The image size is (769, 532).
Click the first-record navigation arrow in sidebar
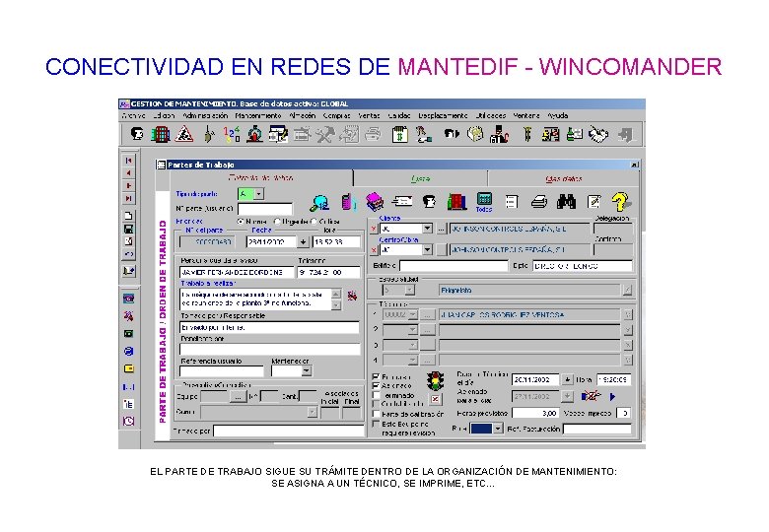point(128,161)
